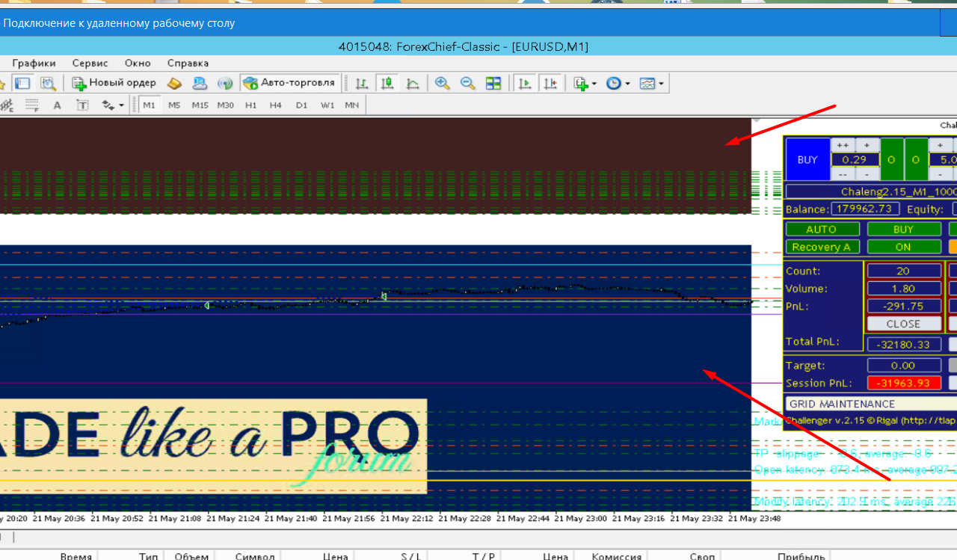Zoom out on the chart
This screenshot has height=560, width=957.
[468, 84]
